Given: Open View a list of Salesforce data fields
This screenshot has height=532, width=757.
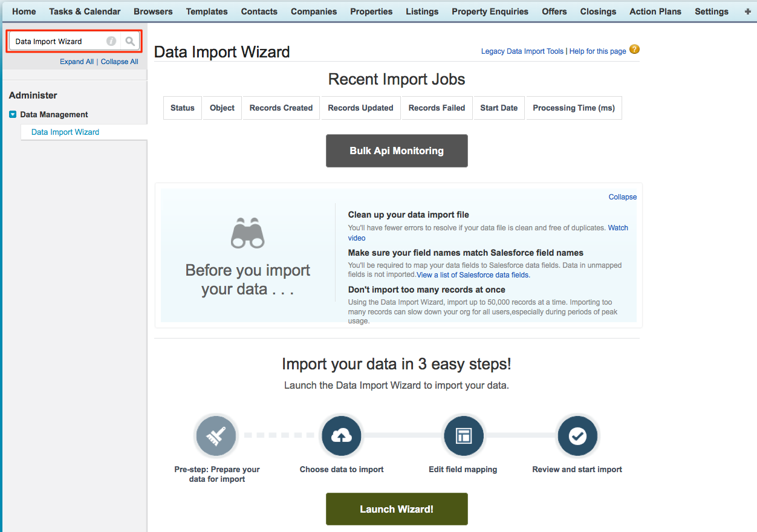Looking at the screenshot, I should point(473,275).
